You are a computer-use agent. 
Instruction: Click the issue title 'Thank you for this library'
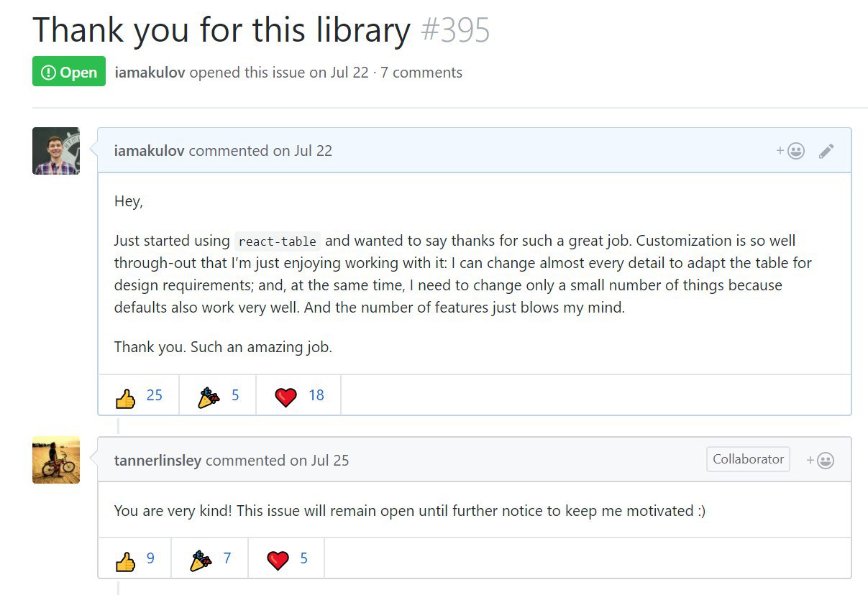[221, 30]
